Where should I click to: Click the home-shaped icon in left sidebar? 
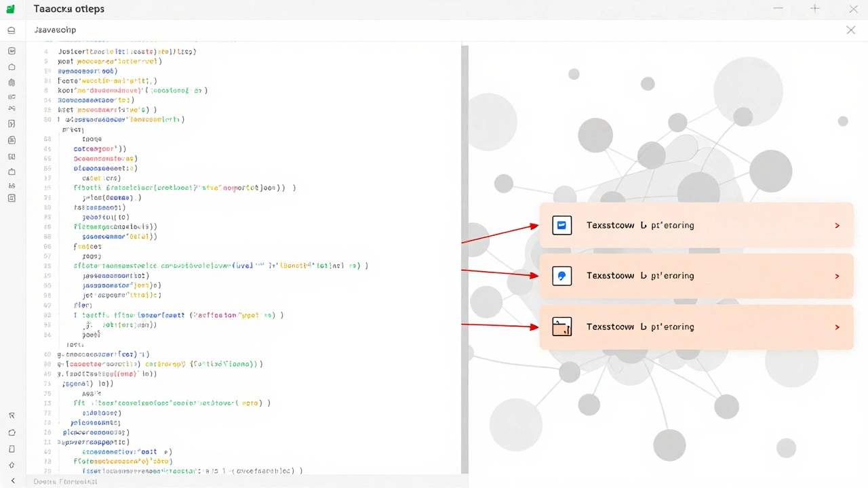(12, 67)
